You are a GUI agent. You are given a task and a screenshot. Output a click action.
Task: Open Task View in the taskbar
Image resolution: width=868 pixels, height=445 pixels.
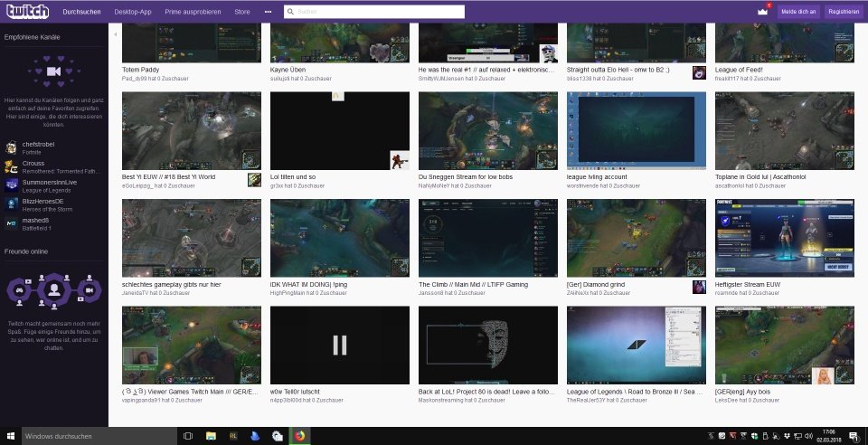[x=188, y=436]
